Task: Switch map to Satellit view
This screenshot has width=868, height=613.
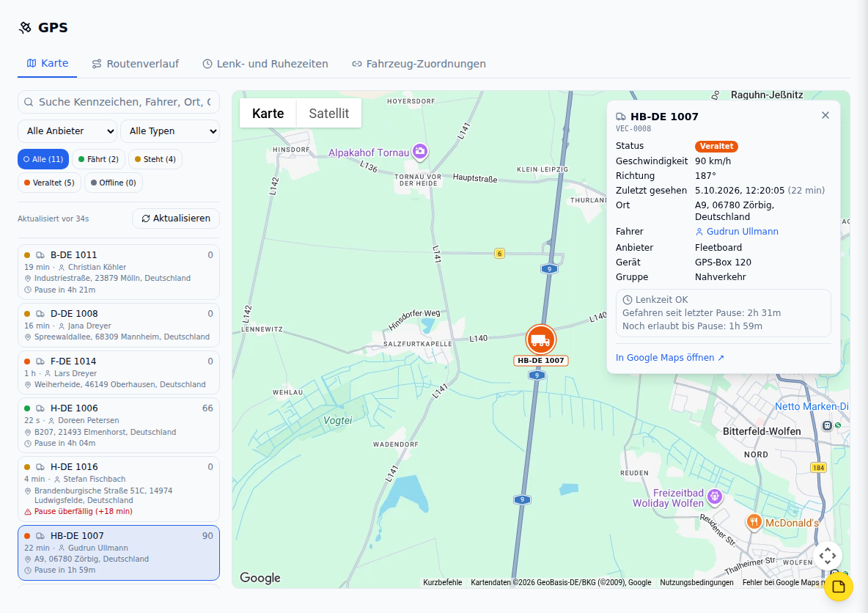Action: pos(329,114)
